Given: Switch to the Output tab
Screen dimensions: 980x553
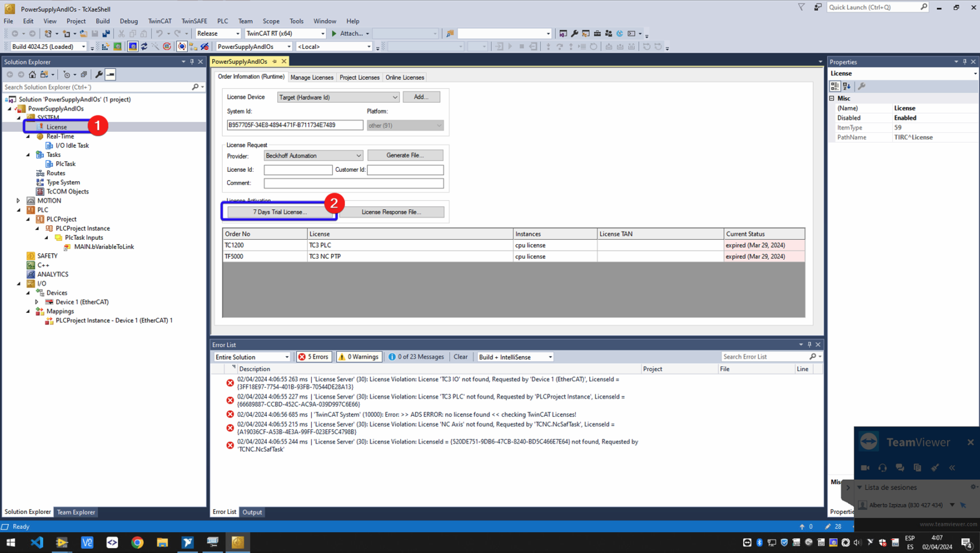Looking at the screenshot, I should 252,512.
